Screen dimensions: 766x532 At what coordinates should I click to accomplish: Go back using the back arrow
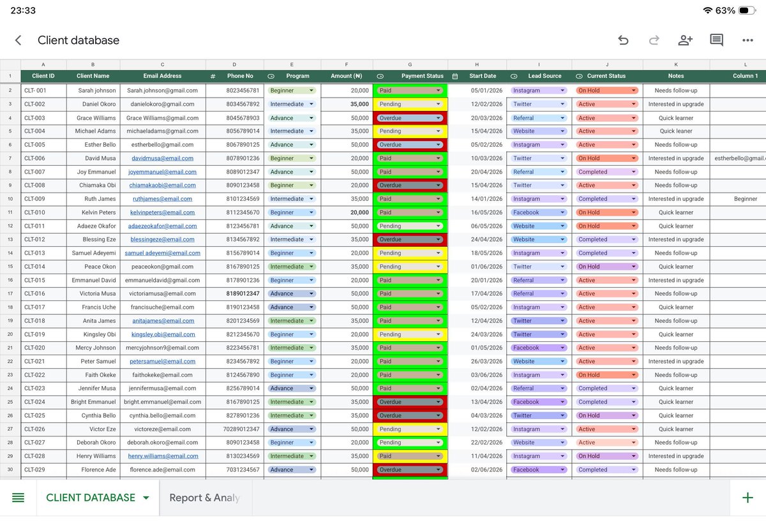18,40
